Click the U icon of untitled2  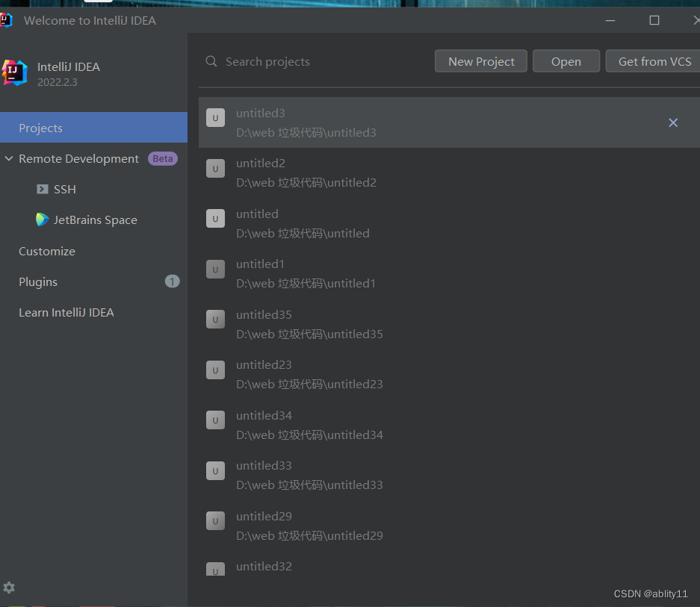pyautogui.click(x=215, y=168)
